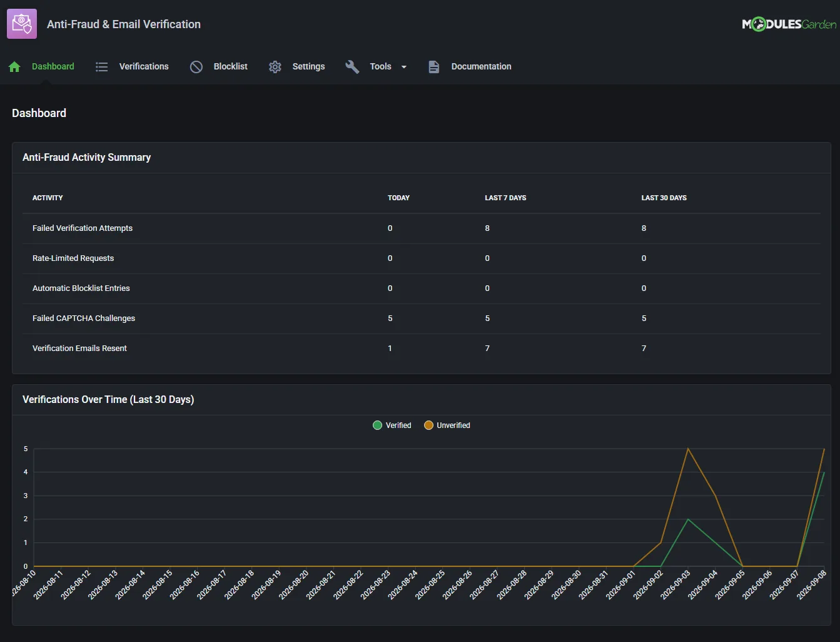Open the ModulesGarden logo link
The height and width of the screenshot is (642, 840).
tap(789, 24)
